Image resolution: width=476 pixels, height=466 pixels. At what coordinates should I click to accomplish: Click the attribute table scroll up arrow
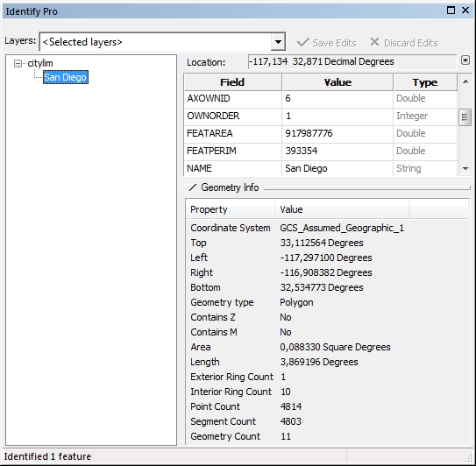click(465, 81)
